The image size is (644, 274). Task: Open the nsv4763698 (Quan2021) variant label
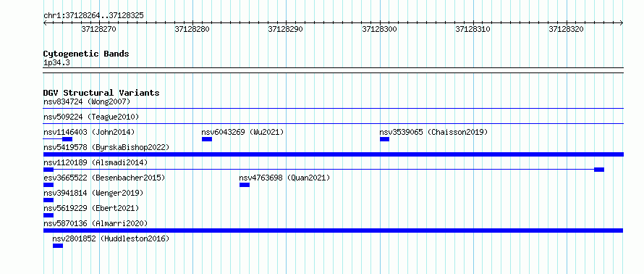coord(284,178)
